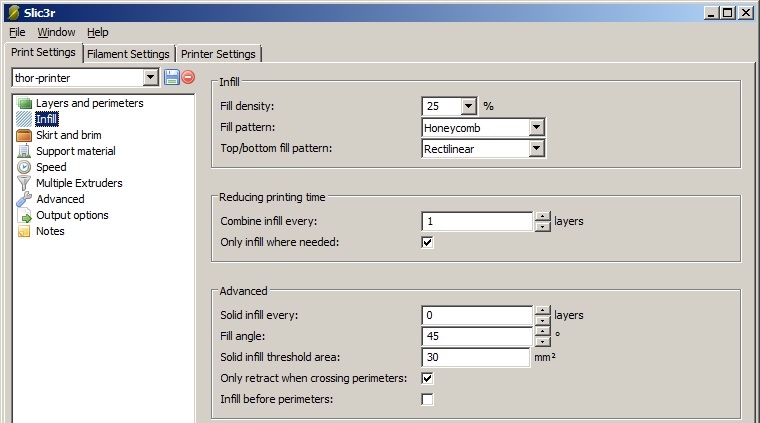Click the Multiple Extruders funnel icon
The image size is (760, 423).
point(24,183)
